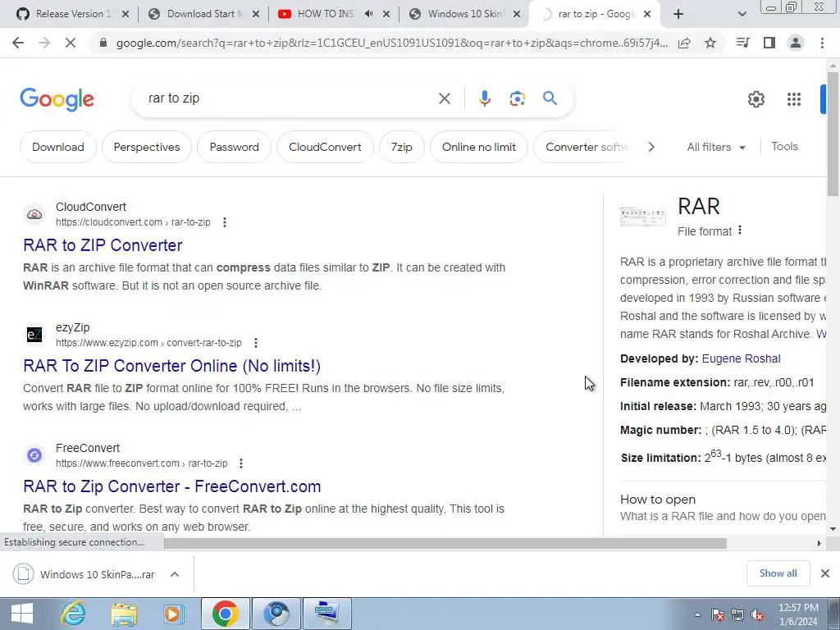The height and width of the screenshot is (630, 840).
Task: Click the horizontal scrollbar thumb
Action: pyautogui.click(x=445, y=543)
